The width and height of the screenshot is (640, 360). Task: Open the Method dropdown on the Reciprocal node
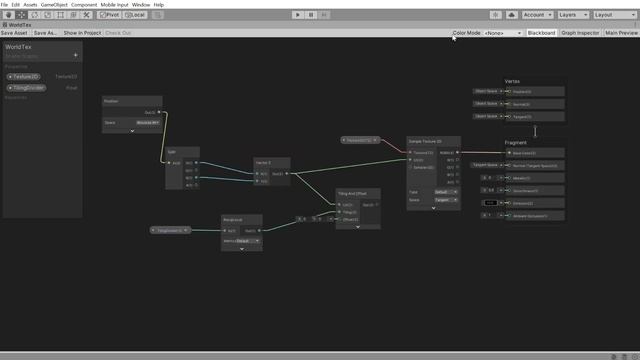(248, 241)
